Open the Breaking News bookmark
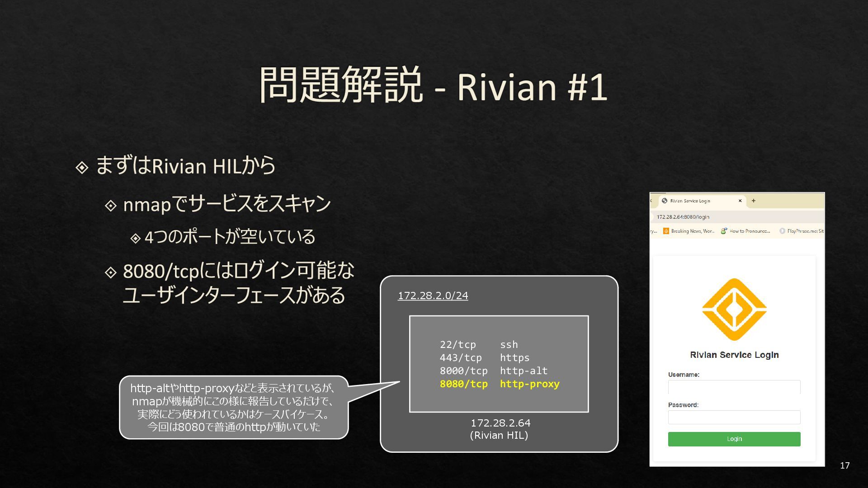The image size is (868, 488). (689, 231)
